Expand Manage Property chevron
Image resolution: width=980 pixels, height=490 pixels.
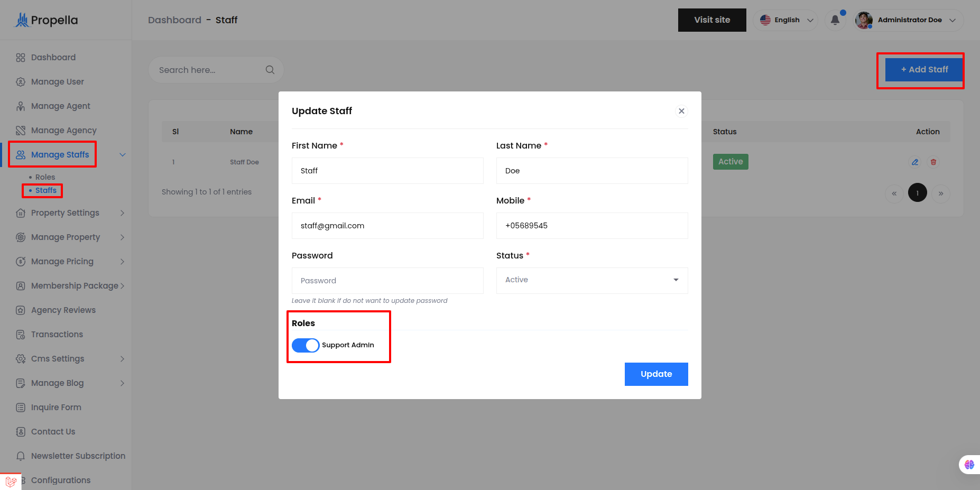[x=123, y=237]
